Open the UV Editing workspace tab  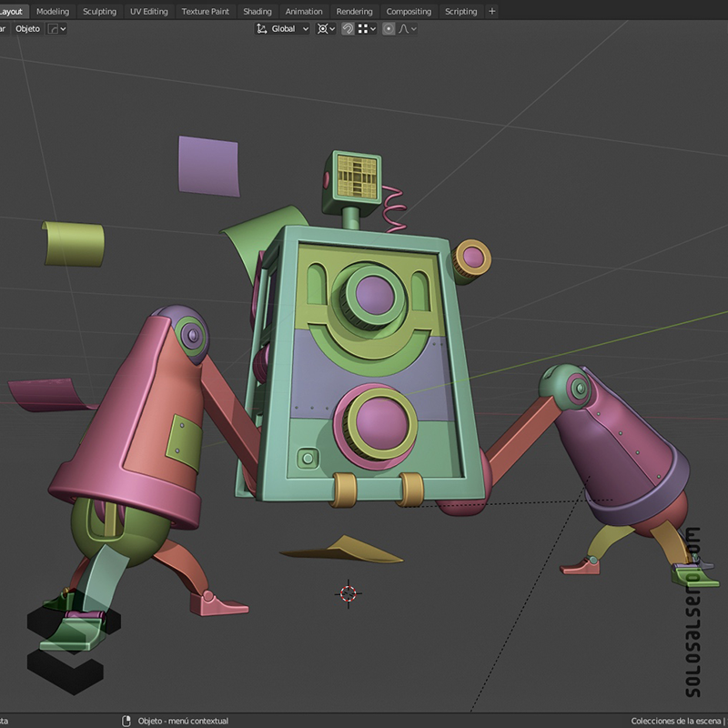click(148, 11)
